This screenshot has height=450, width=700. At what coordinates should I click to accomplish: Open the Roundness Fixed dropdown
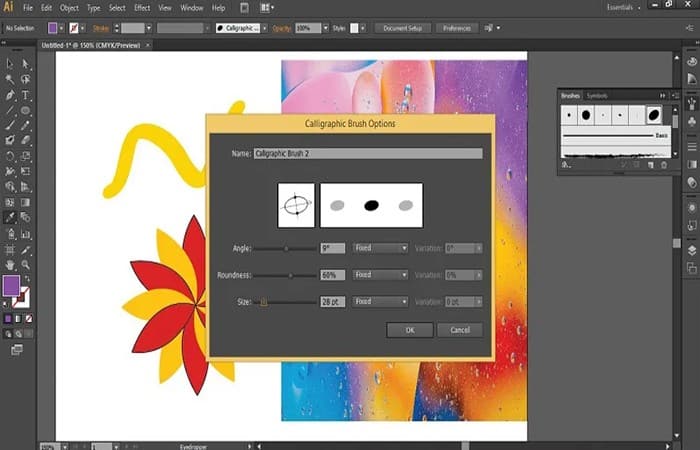coord(379,274)
